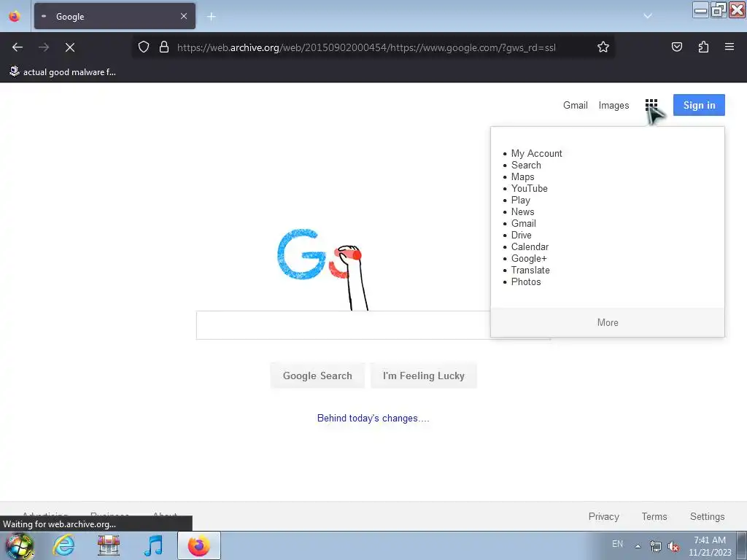Click the padlock site info icon
The height and width of the screenshot is (560, 747).
tap(164, 47)
